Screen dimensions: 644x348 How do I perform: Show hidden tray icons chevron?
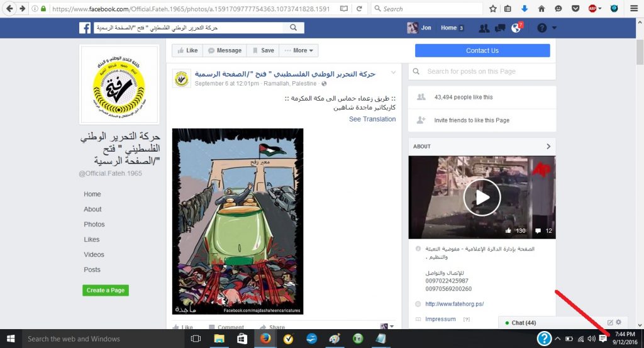[x=557, y=339]
